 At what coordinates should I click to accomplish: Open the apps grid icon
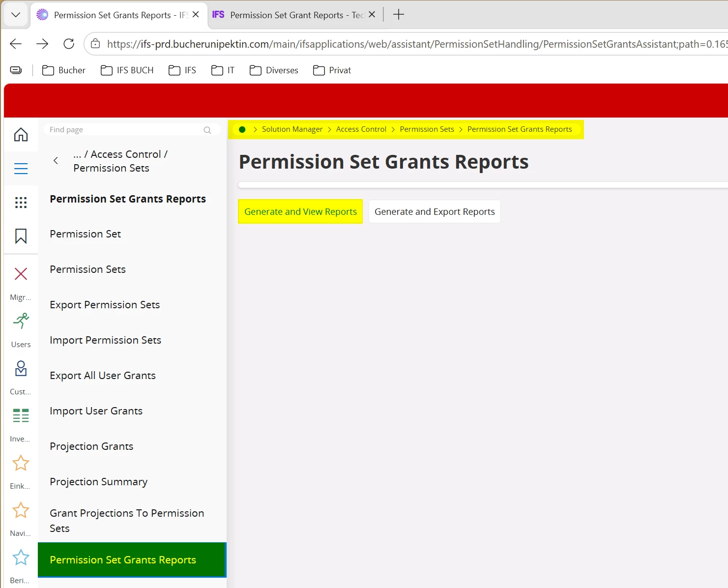[21, 203]
